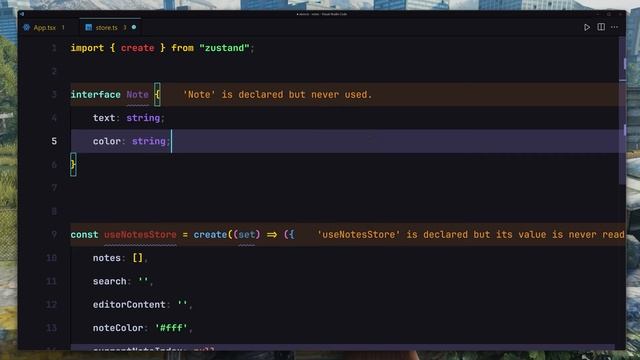640x360 pixels.
Task: Minimize the Visual Studio Code window
Action: point(598,14)
